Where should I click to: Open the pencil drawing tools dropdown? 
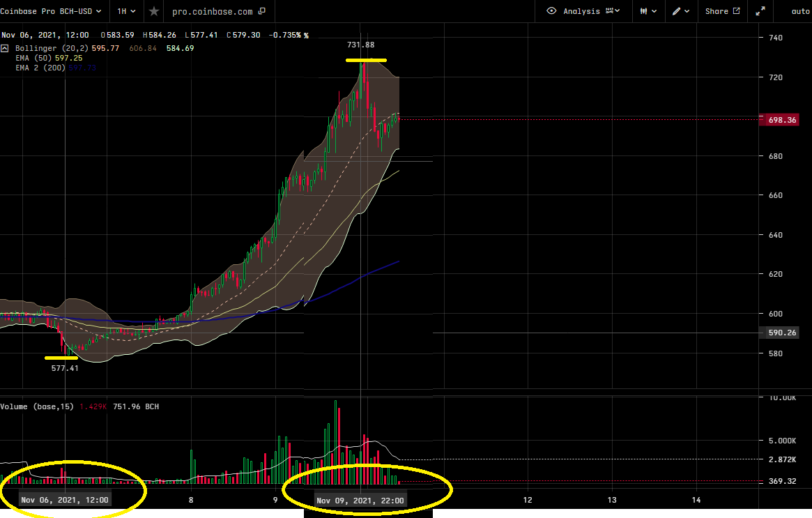coord(681,11)
